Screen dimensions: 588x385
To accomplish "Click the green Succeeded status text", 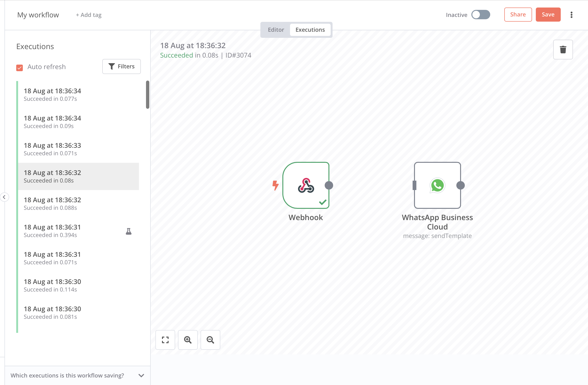I will [x=176, y=55].
